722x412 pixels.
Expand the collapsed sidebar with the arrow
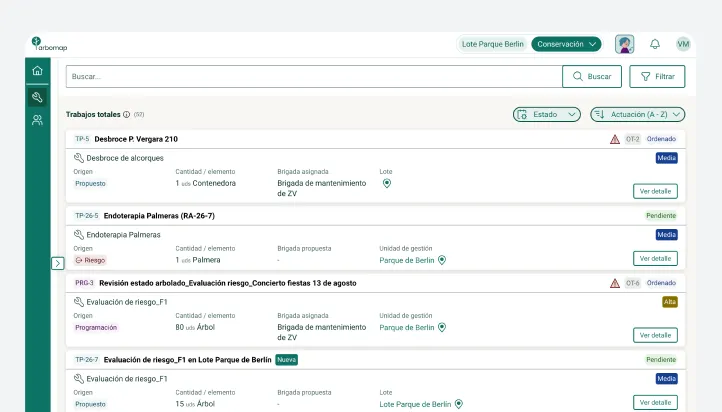pyautogui.click(x=58, y=263)
